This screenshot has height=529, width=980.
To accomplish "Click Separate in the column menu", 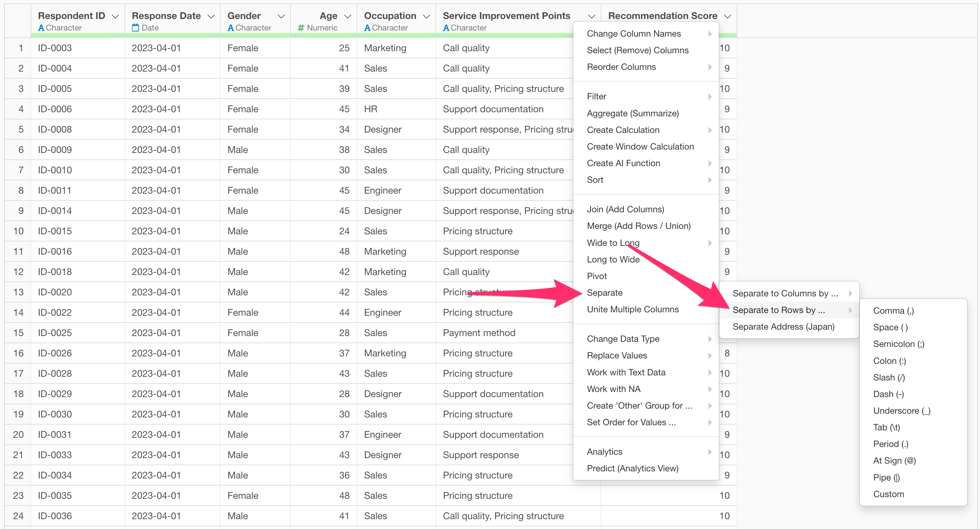I will [x=604, y=292].
